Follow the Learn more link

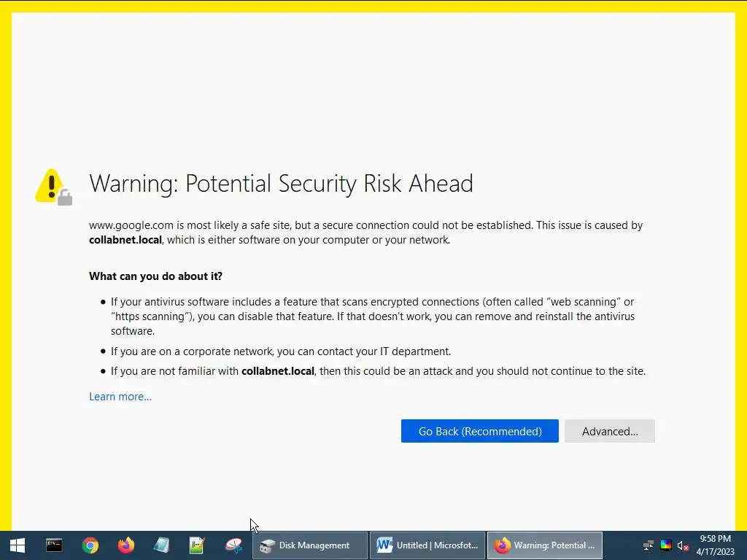coord(120,397)
